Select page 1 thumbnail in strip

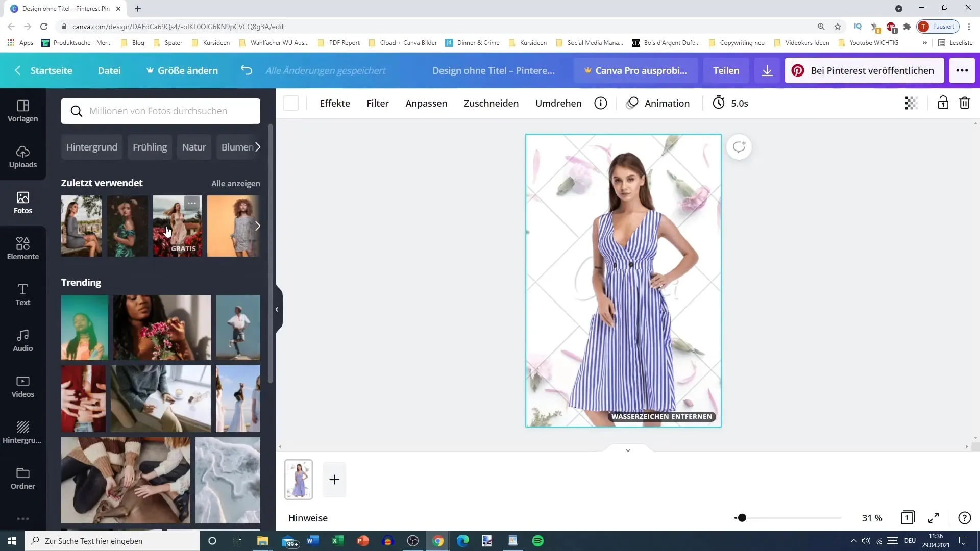(x=299, y=480)
